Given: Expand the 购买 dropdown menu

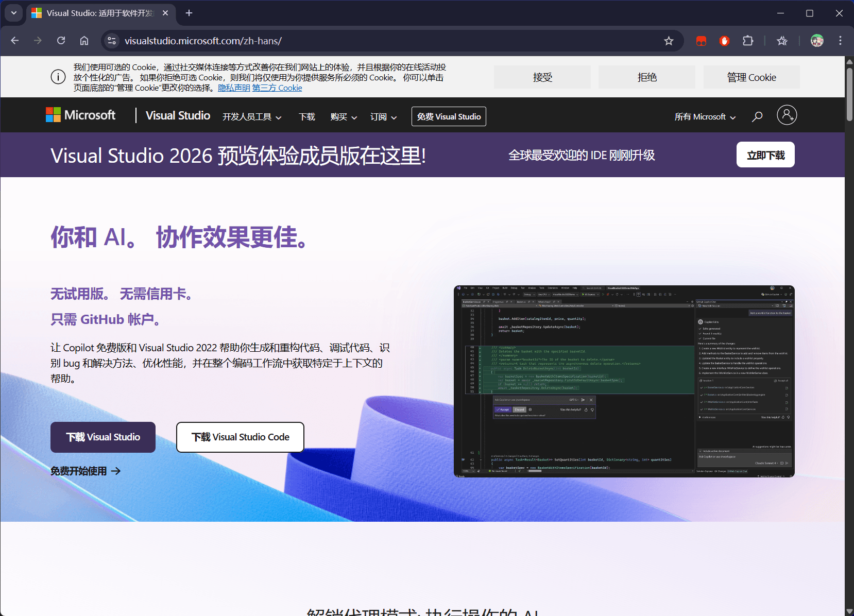Looking at the screenshot, I should (344, 117).
